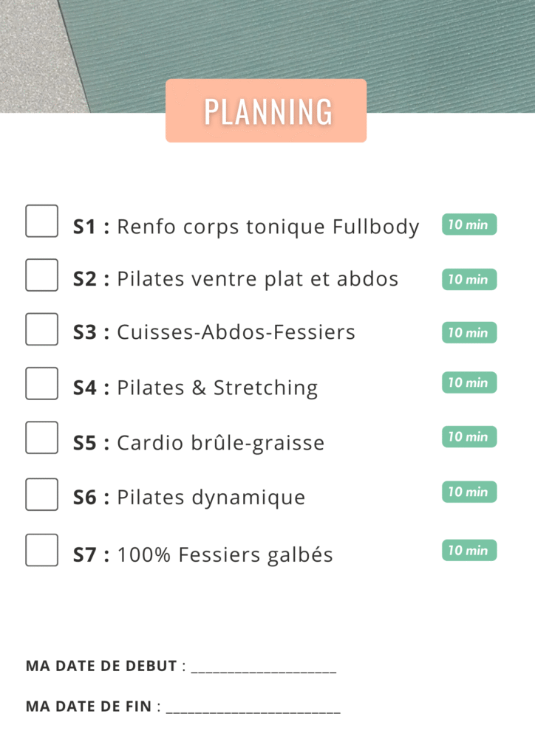Click the 10 min badge for S1
The width and height of the screenshot is (535, 756).
pyautogui.click(x=469, y=224)
